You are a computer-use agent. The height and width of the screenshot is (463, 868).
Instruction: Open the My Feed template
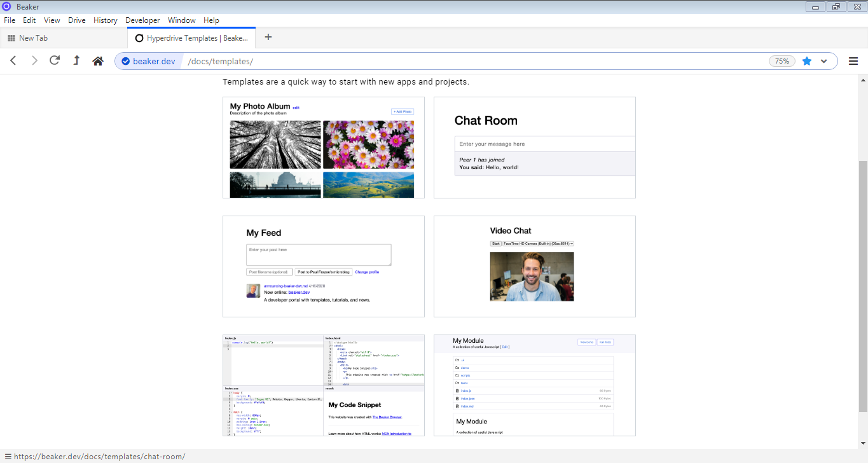point(324,266)
